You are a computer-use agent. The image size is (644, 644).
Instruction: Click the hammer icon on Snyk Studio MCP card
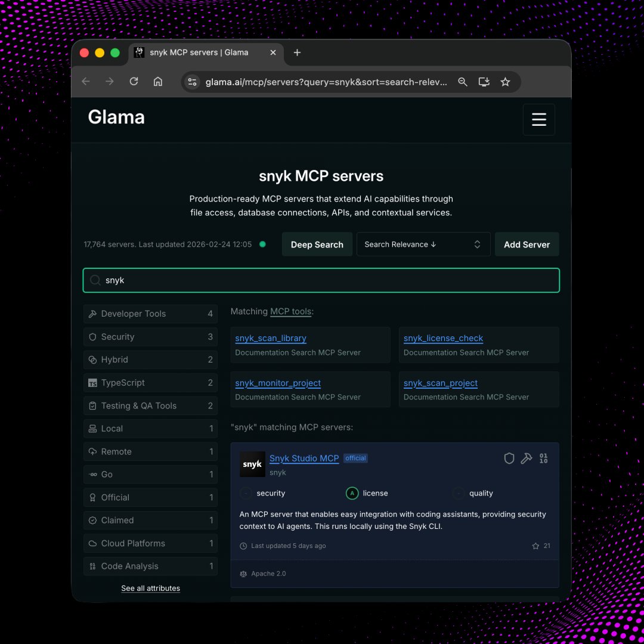[526, 459]
